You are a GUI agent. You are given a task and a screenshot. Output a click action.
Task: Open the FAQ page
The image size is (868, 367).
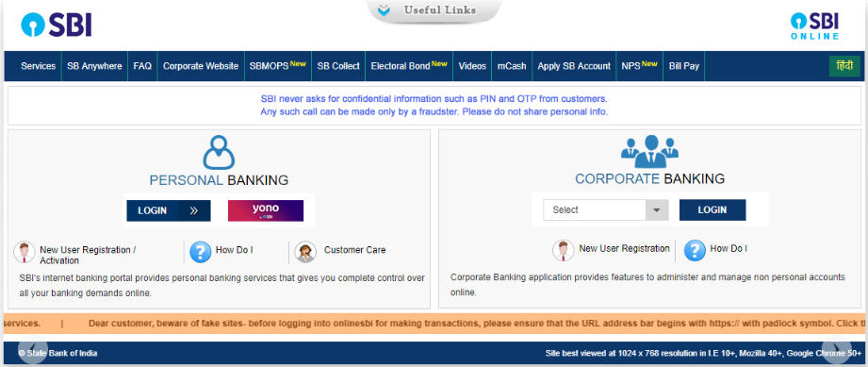click(x=142, y=66)
